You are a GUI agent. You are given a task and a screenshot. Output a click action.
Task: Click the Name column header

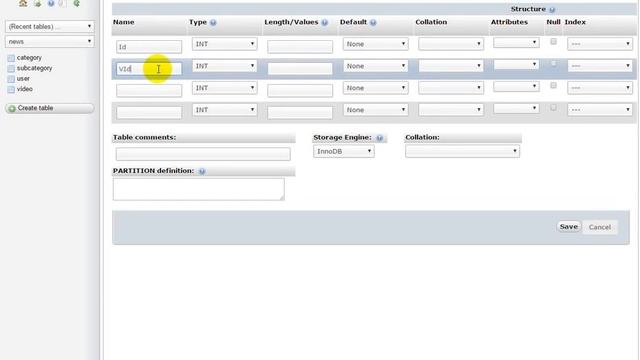[x=124, y=22]
